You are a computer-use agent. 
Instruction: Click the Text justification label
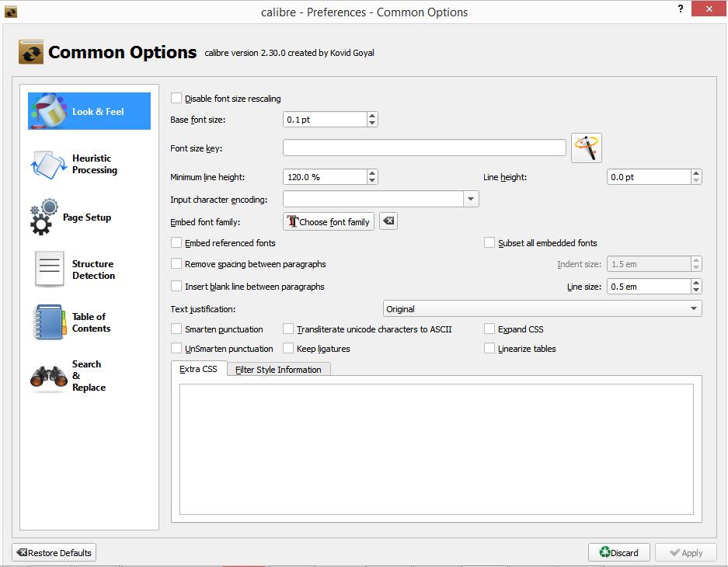203,309
